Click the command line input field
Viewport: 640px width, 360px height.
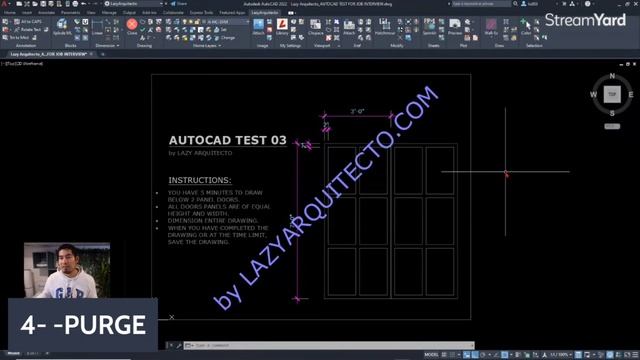(x=329, y=345)
